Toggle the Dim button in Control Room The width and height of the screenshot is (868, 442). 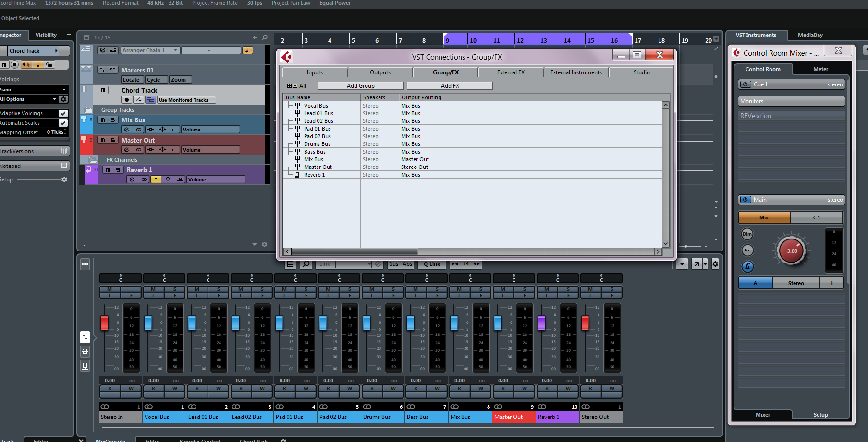(x=747, y=234)
